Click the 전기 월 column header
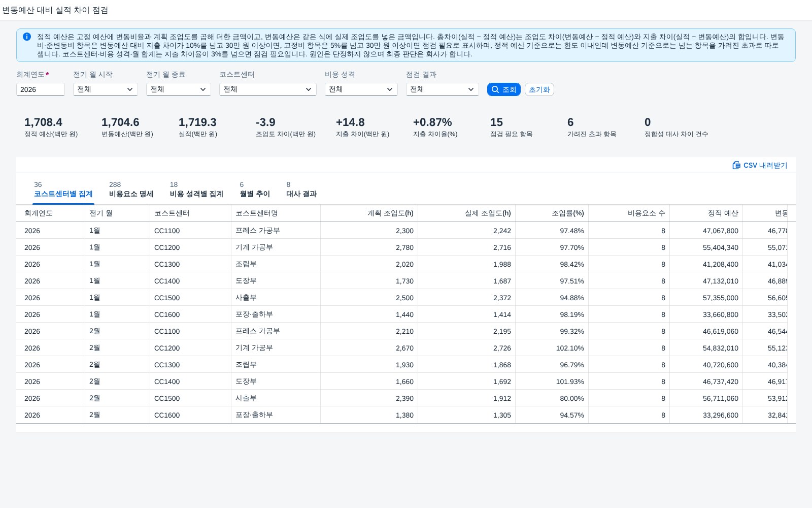The height and width of the screenshot is (508, 812). tap(118, 213)
